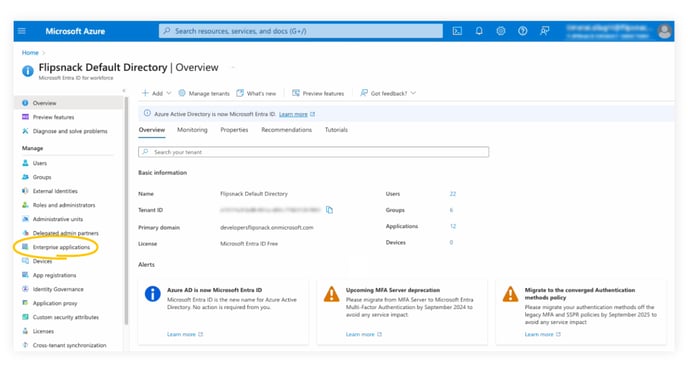Click the Search resources box
Image resolution: width=688 pixels, height=372 pixels.
coord(301,31)
